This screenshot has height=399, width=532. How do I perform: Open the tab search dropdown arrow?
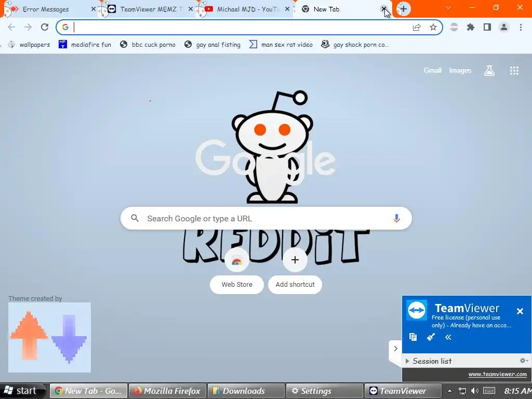click(448, 7)
